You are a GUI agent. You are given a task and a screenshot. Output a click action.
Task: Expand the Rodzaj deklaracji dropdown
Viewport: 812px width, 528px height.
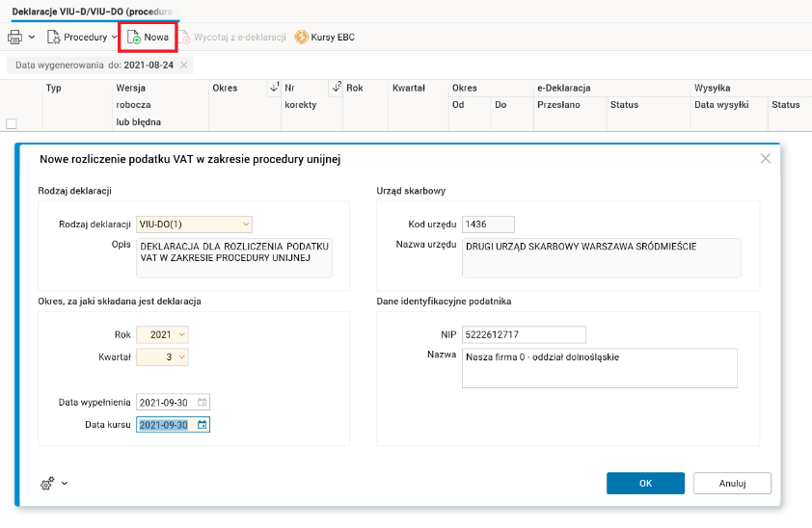coord(246,224)
